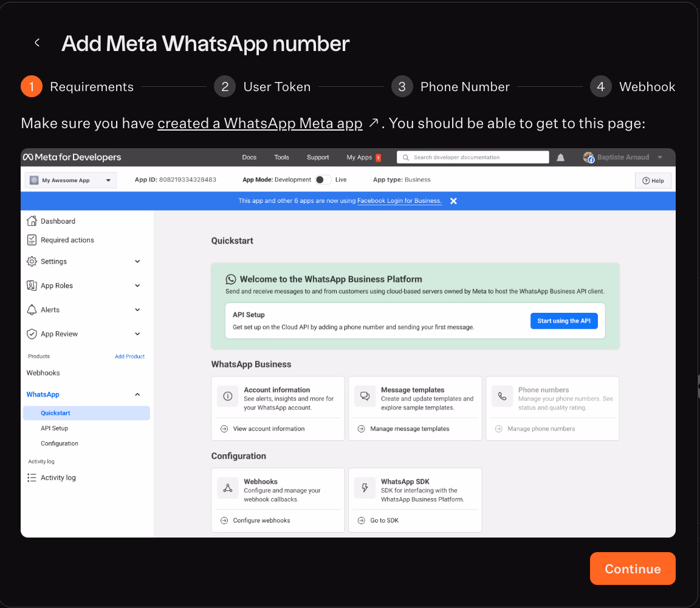Click the notification bell icon
This screenshot has width=700, height=608.
coord(560,157)
